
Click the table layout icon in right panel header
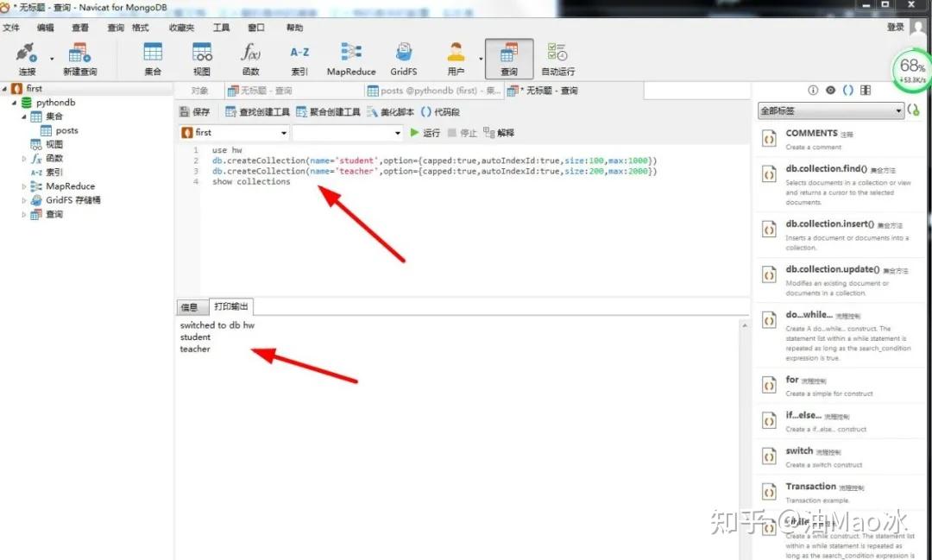pyautogui.click(x=866, y=90)
